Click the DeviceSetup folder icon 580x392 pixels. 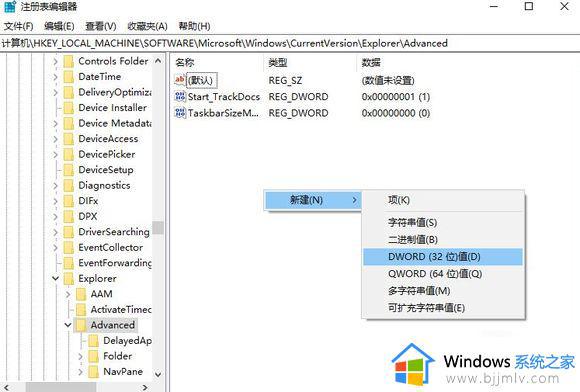69,170
